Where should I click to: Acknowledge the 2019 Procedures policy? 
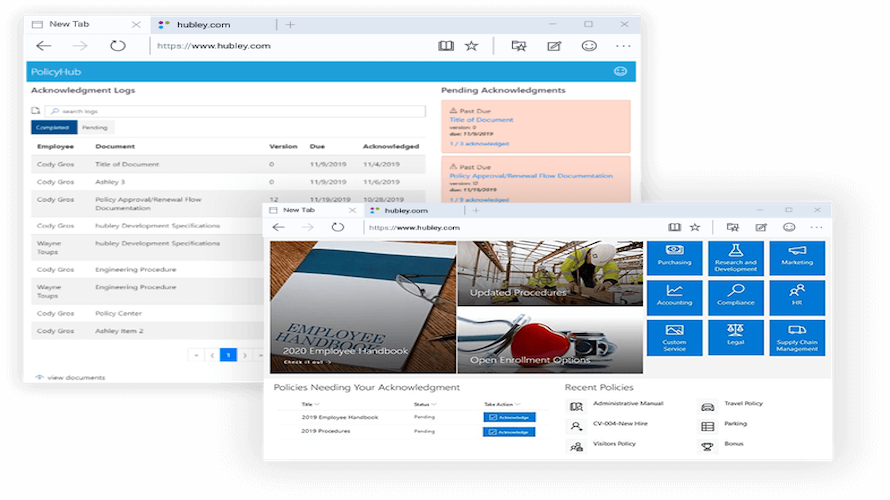pyautogui.click(x=509, y=432)
